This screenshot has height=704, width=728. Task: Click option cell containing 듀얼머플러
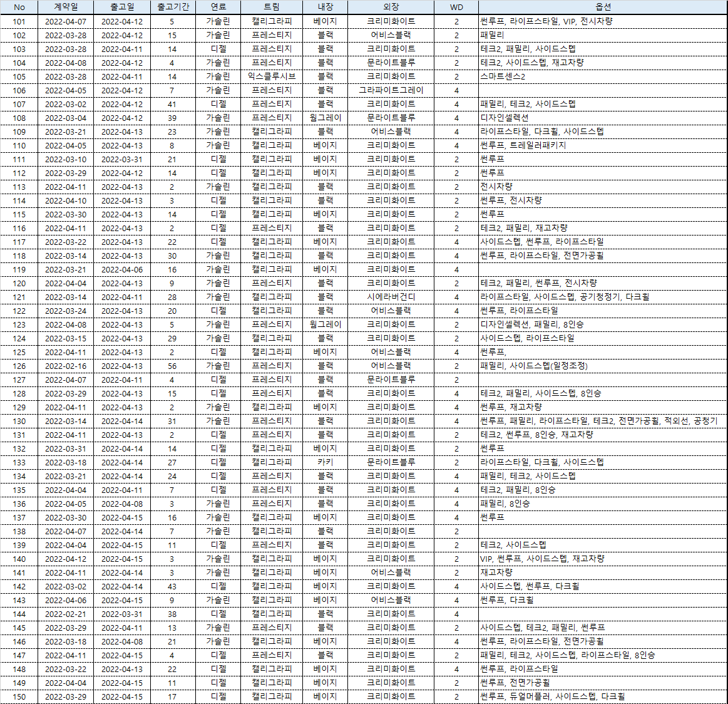point(603,696)
